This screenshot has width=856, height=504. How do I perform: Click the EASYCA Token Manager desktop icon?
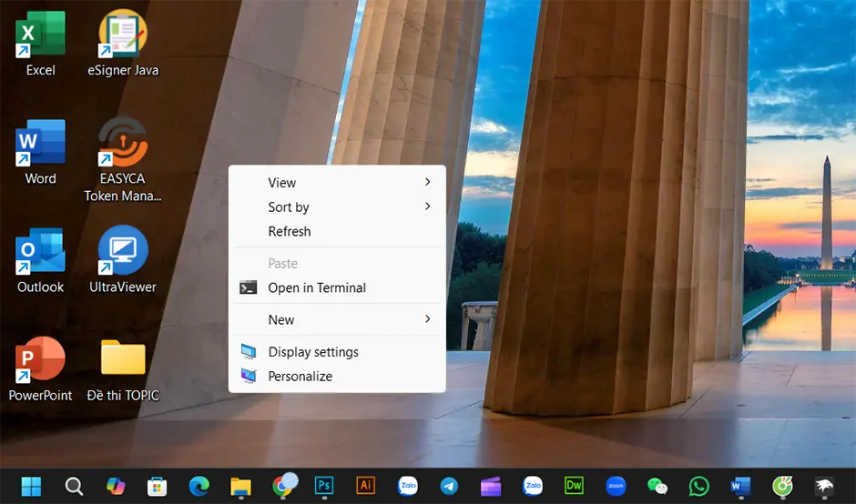click(123, 159)
